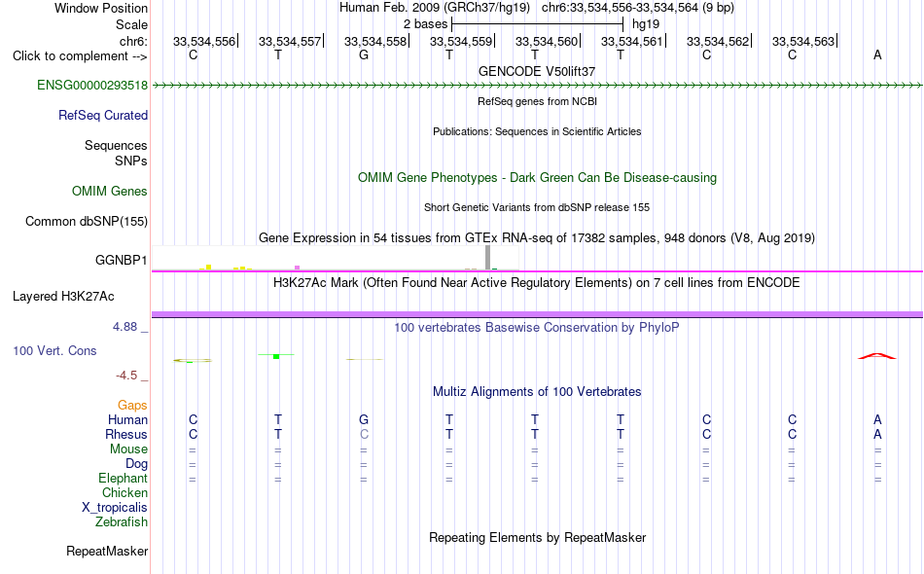The image size is (924, 574).
Task: Select the X_tropicalis species row label
Action: coord(115,508)
